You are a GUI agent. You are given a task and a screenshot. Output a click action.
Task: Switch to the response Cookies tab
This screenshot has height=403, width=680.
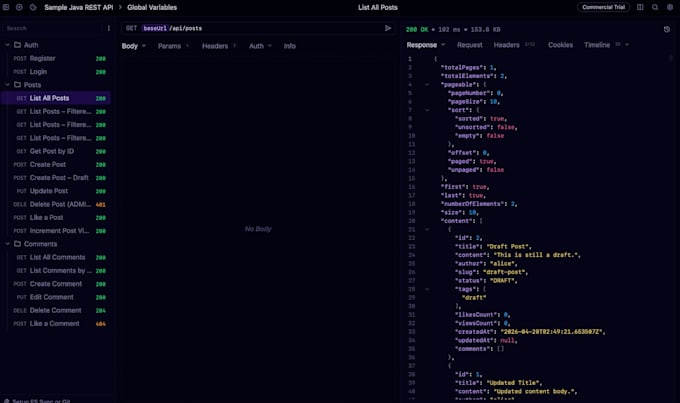[560, 45]
